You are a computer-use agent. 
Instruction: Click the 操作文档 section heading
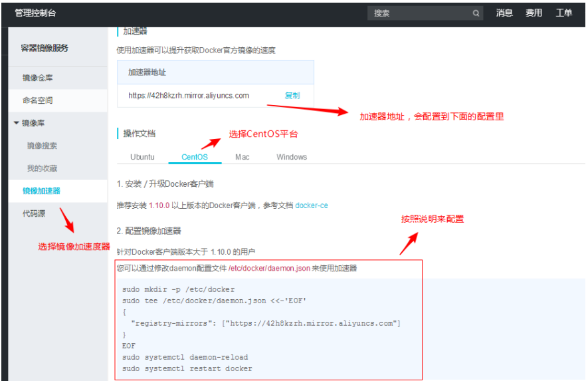point(139,134)
